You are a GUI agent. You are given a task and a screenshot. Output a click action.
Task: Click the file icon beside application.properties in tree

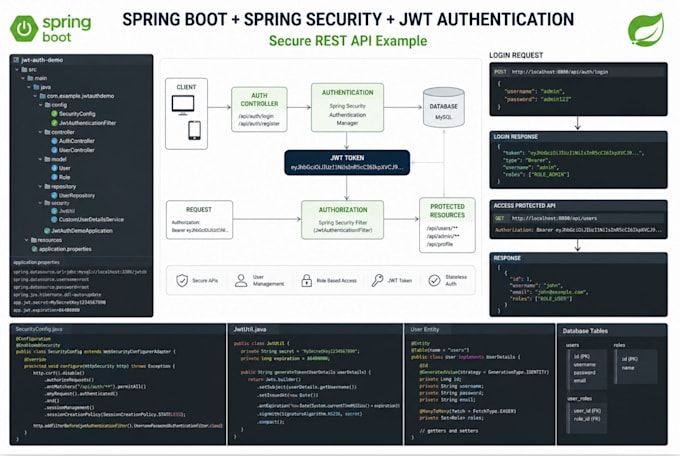pos(35,249)
